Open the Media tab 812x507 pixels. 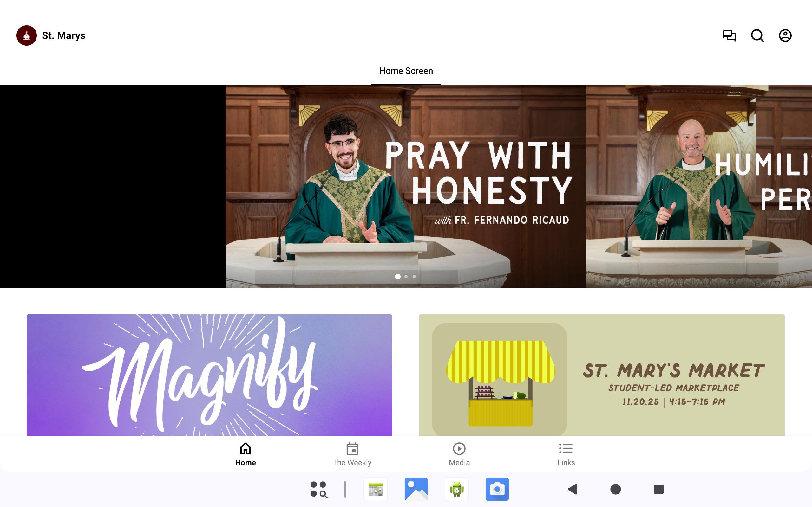coord(459,454)
